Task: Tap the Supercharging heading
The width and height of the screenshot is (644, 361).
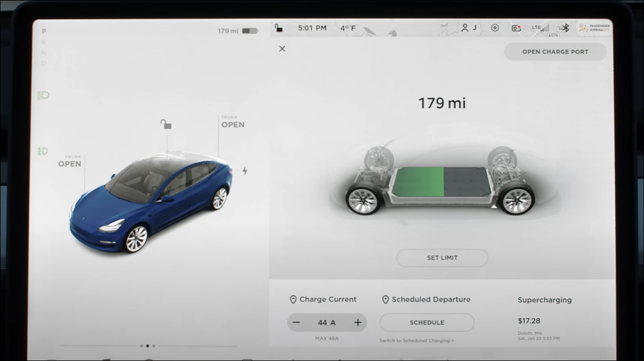Action: (544, 300)
